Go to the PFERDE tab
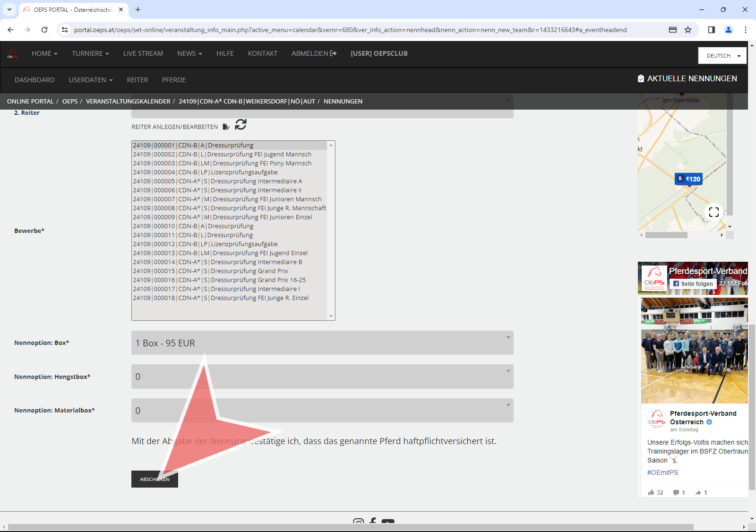This screenshot has width=756, height=532. point(173,80)
